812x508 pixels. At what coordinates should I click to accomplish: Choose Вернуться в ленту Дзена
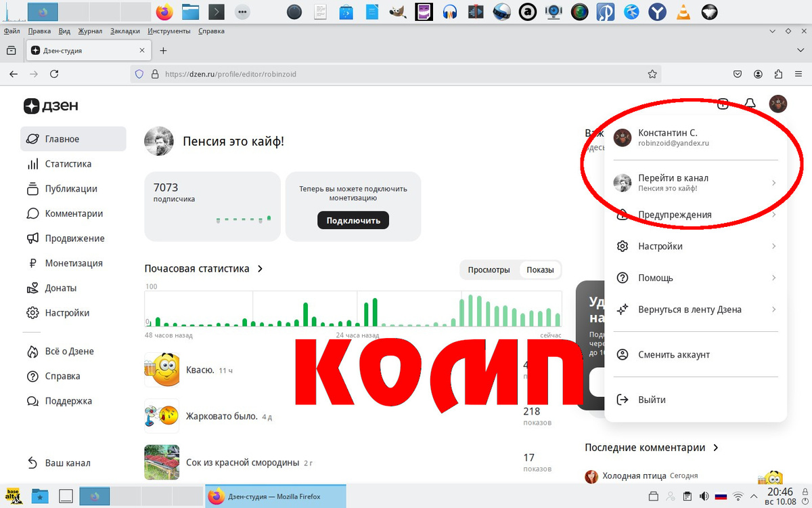[x=696, y=310]
